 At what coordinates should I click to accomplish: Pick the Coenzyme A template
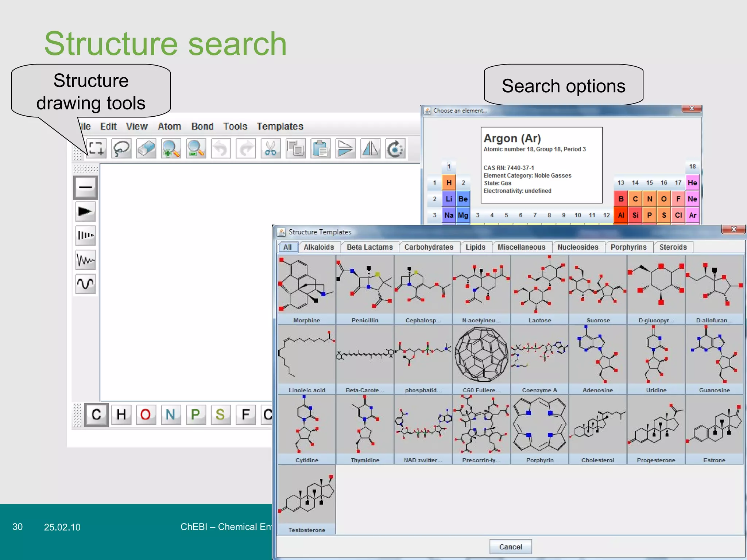pyautogui.click(x=540, y=360)
